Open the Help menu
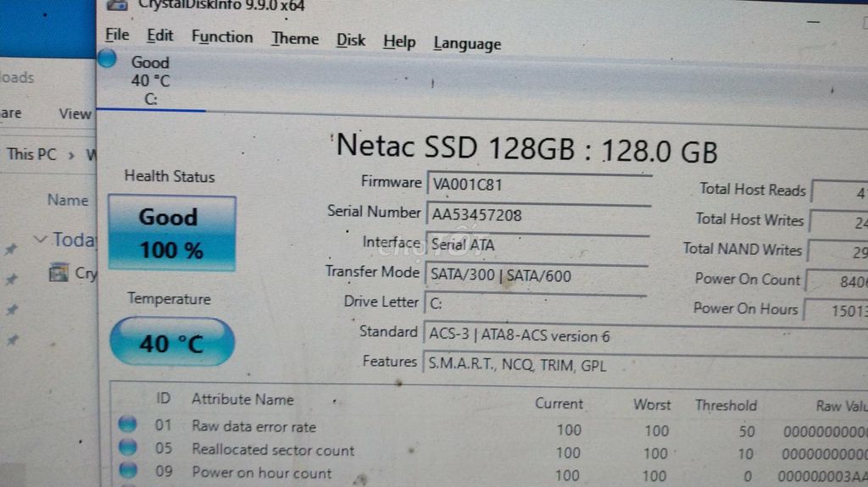 tap(399, 42)
